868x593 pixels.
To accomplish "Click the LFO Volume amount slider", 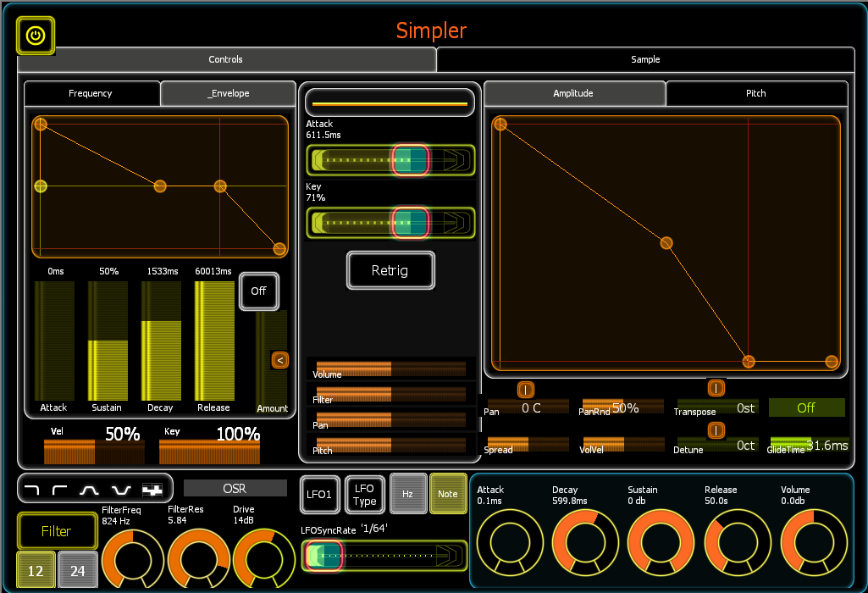I will tap(391, 369).
